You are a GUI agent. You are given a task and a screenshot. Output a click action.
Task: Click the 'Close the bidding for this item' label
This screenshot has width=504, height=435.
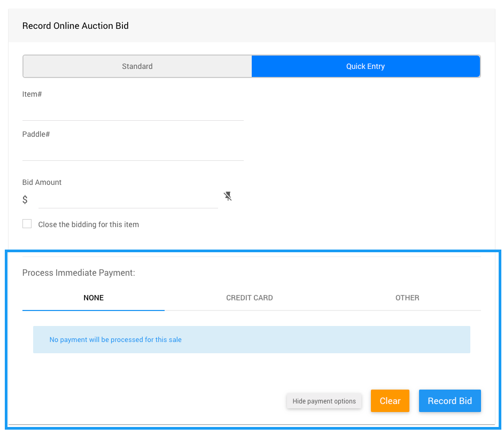(89, 224)
